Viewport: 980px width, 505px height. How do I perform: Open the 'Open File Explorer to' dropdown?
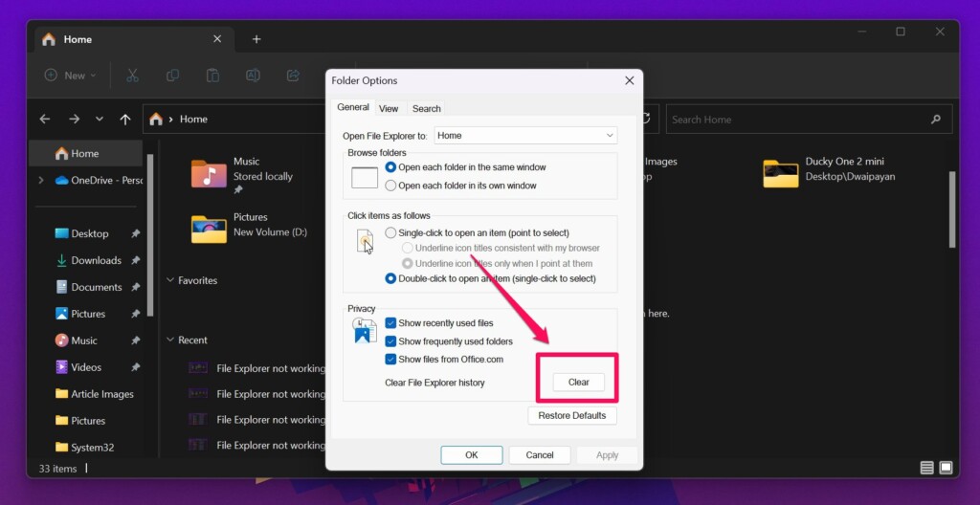pyautogui.click(x=525, y=136)
